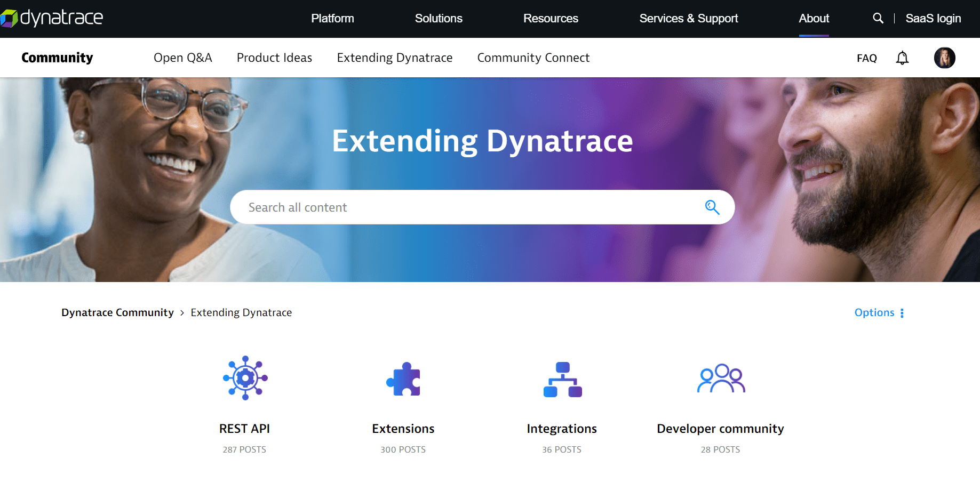Click Extending Dynatrace breadcrumb text
980x483 pixels.
coord(241,312)
